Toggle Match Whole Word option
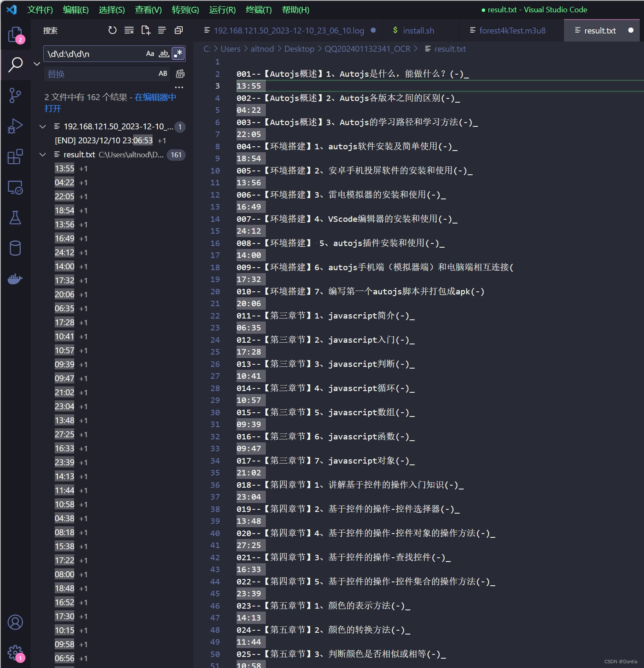Viewport: 644px width, 668px height. point(164,53)
